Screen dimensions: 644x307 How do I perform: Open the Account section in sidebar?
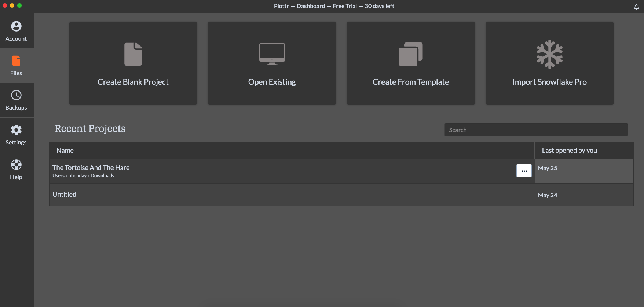tap(16, 31)
